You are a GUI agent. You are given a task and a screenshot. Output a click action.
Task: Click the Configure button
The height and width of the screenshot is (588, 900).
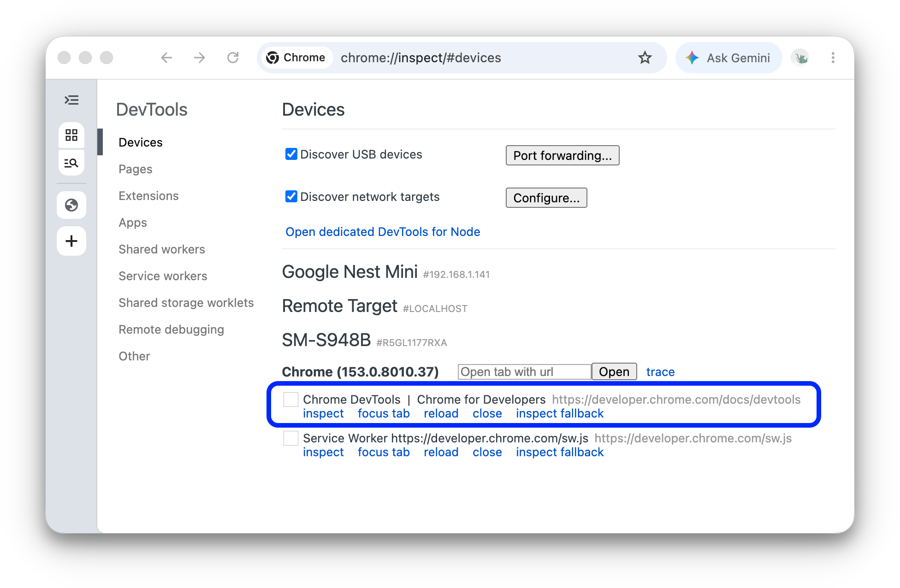click(546, 198)
